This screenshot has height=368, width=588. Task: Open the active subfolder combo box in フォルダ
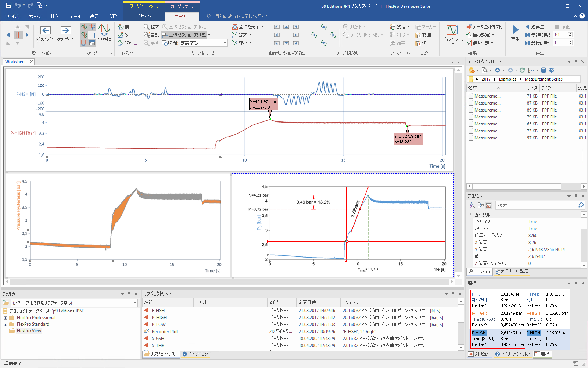(x=74, y=303)
